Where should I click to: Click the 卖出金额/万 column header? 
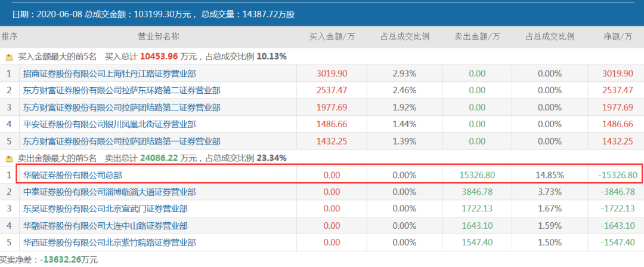click(x=477, y=36)
